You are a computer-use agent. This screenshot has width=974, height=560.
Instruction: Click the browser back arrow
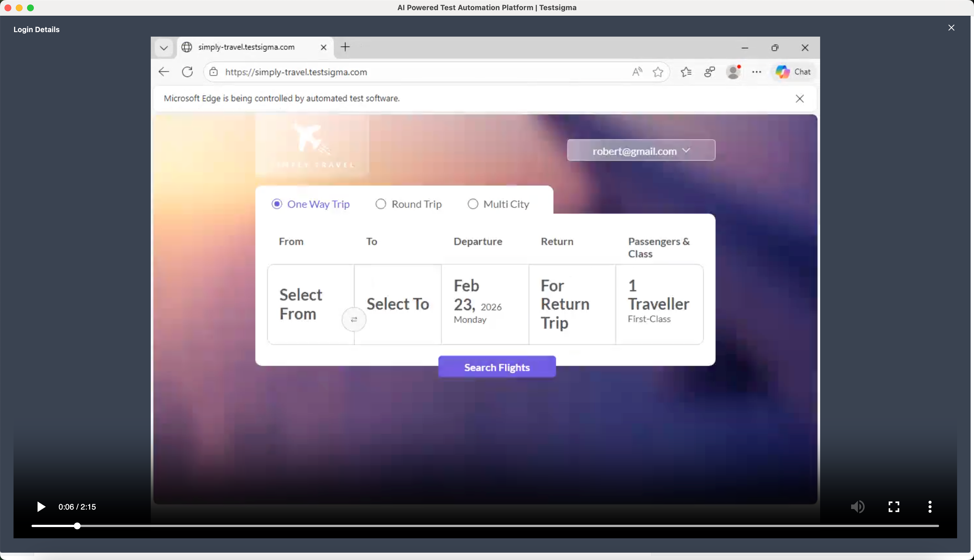(164, 72)
